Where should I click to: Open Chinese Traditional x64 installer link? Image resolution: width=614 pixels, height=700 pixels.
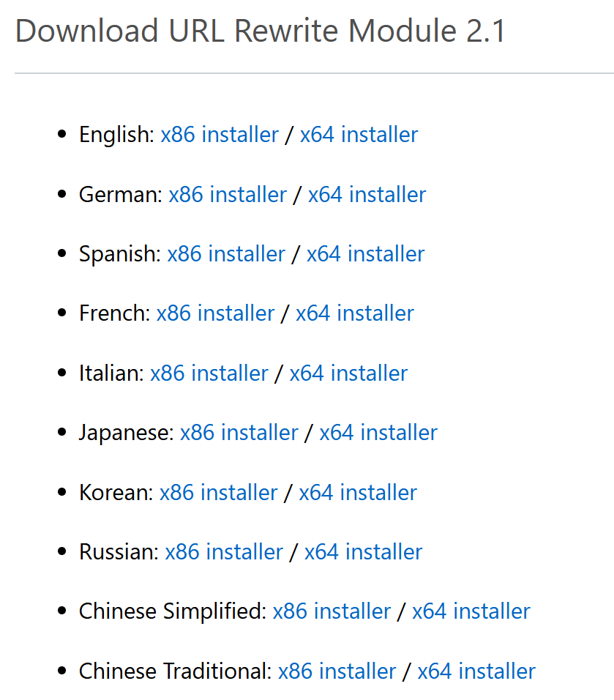tap(476, 671)
